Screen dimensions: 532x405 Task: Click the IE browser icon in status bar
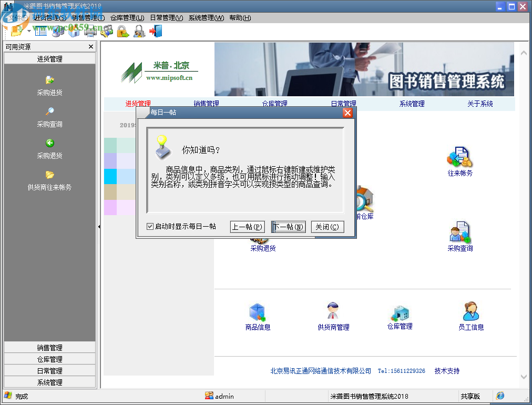500,396
